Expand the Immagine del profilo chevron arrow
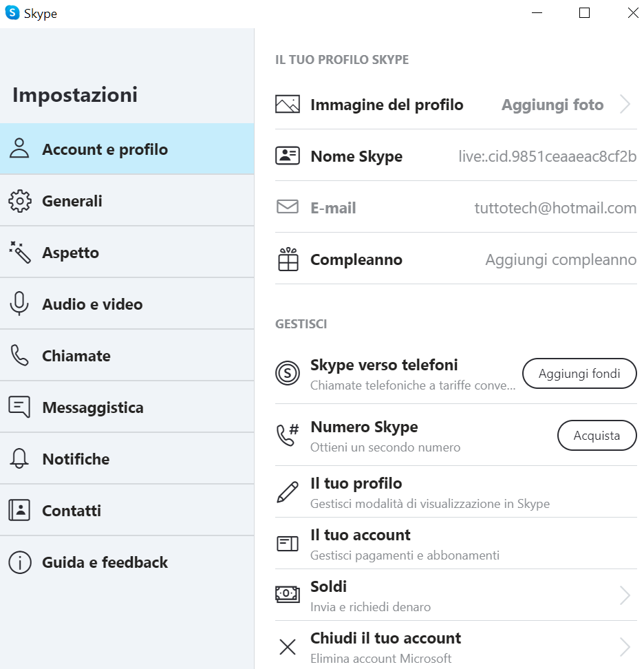644x669 pixels. click(x=625, y=105)
